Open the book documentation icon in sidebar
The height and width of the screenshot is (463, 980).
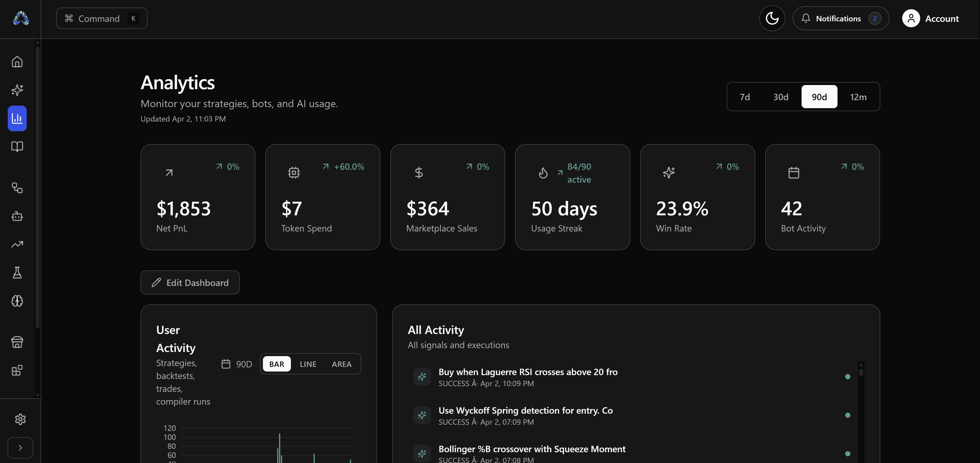point(17,147)
